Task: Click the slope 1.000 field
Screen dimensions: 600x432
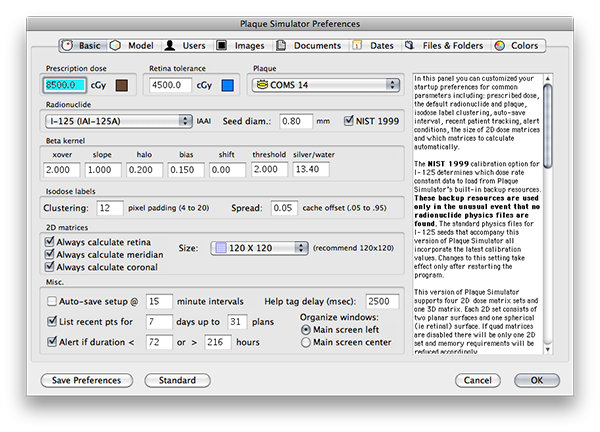Action: 103,170
